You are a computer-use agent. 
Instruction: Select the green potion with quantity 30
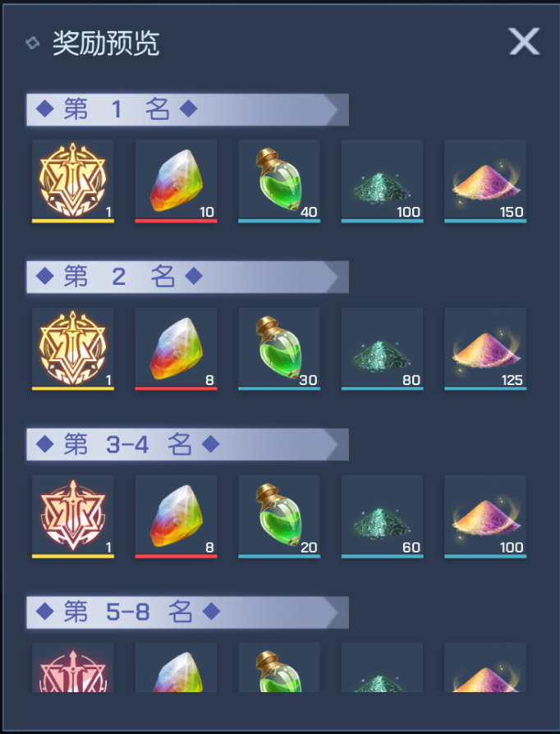click(x=279, y=349)
